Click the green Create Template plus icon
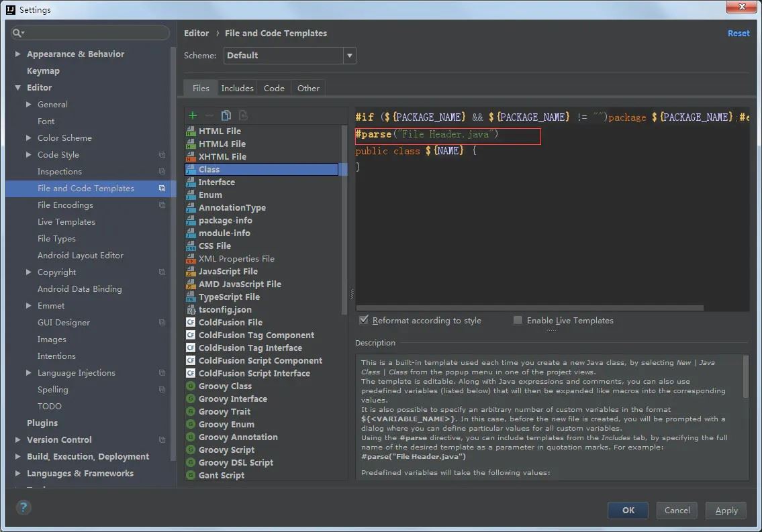This screenshot has height=532, width=762. pos(193,115)
